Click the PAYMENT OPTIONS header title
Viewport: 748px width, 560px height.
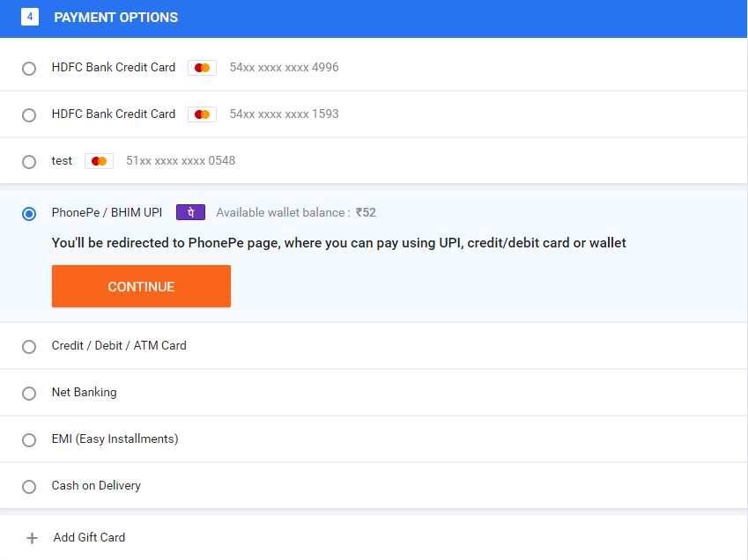pyautogui.click(x=116, y=17)
